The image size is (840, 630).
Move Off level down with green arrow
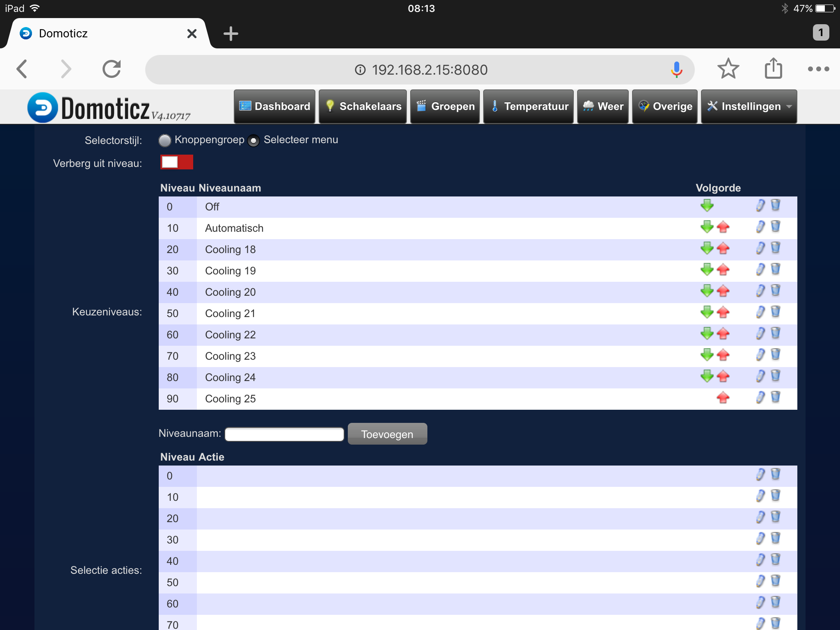[x=707, y=205]
